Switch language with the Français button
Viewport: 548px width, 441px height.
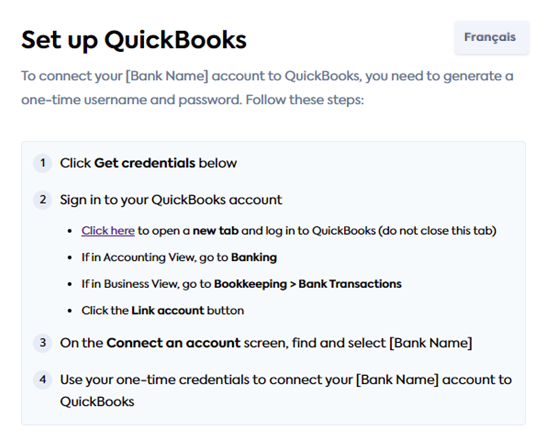point(491,37)
